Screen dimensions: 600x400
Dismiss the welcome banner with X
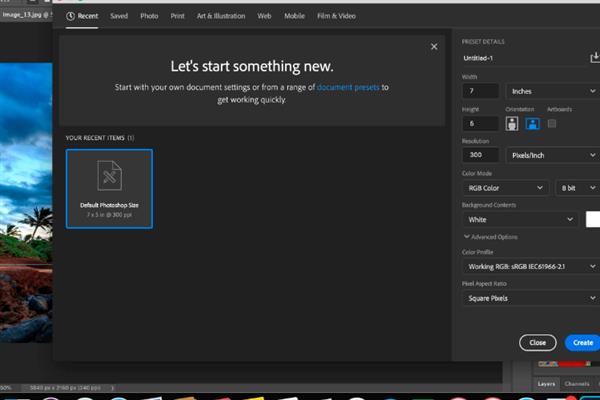click(433, 46)
